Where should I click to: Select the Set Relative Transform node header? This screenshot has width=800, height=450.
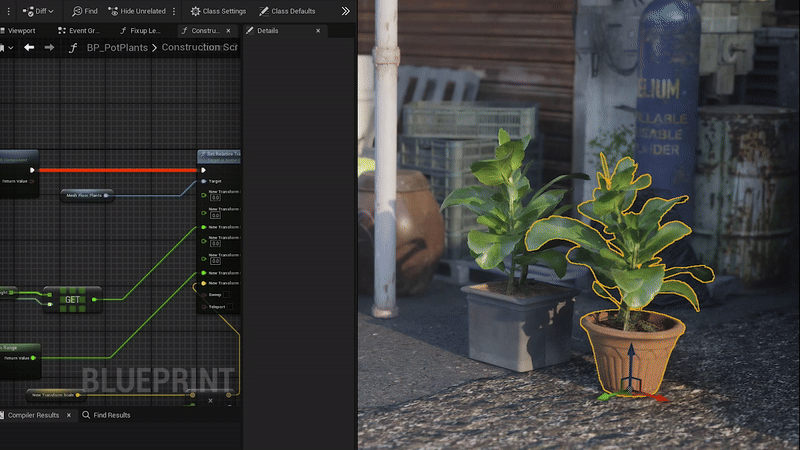(219, 156)
